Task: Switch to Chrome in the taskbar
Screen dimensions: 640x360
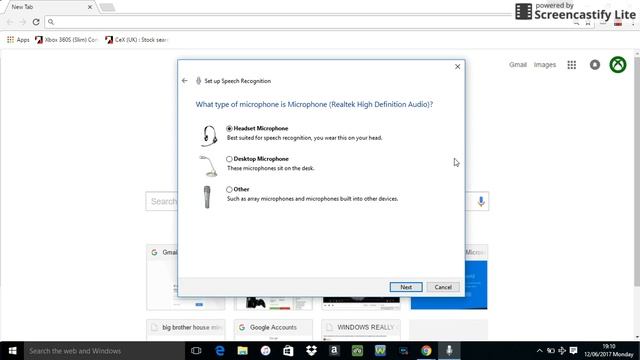Action: tap(426, 351)
